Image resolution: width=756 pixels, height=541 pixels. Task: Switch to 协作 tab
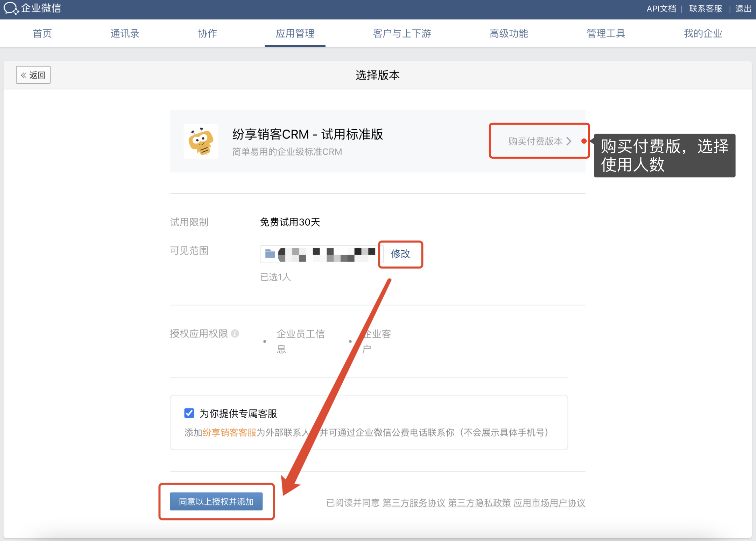(x=207, y=33)
